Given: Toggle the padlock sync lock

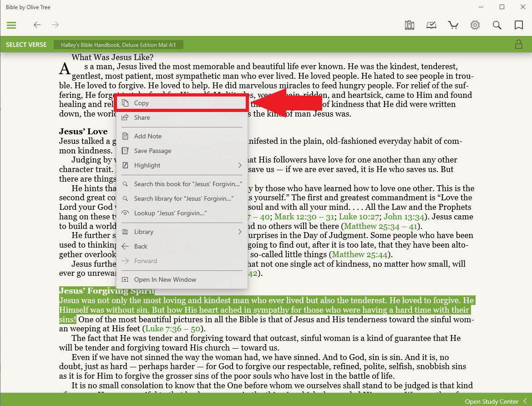Looking at the screenshot, I should [518, 45].
